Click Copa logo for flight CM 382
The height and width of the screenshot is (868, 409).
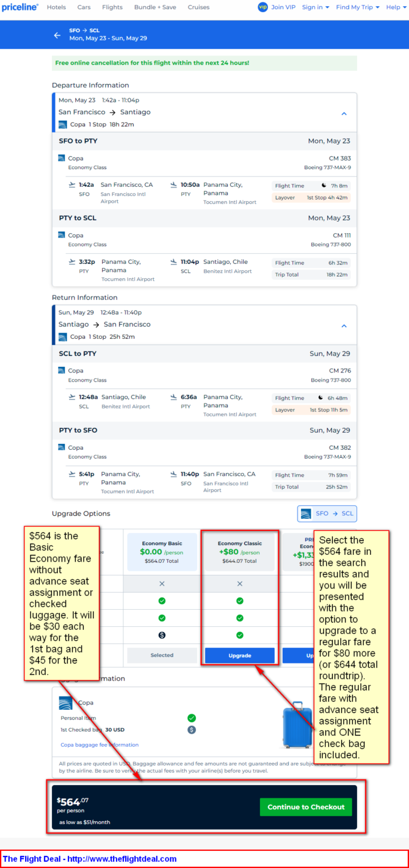[x=62, y=447]
